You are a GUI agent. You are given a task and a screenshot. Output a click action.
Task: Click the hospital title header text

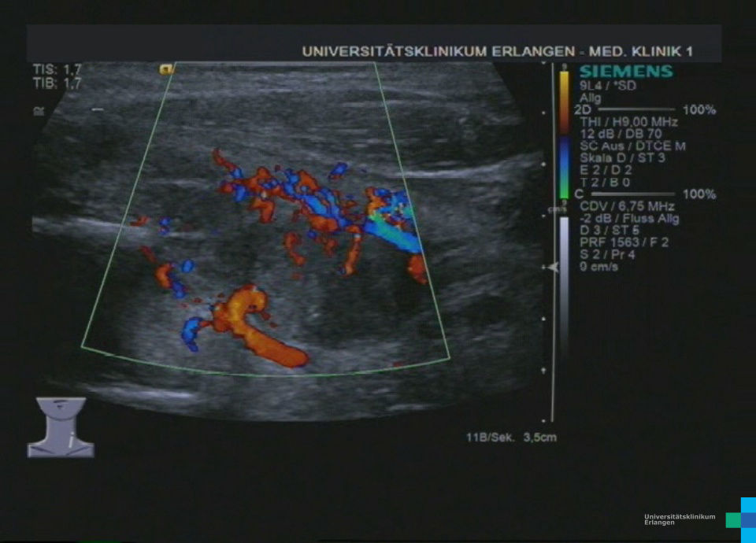(x=498, y=52)
